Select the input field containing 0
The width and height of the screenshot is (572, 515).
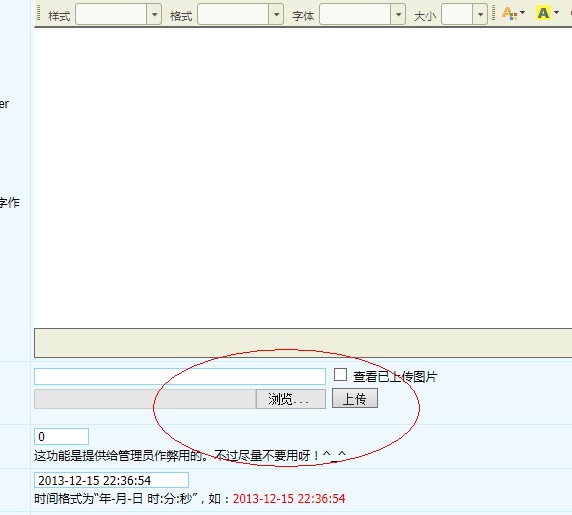coord(61,437)
